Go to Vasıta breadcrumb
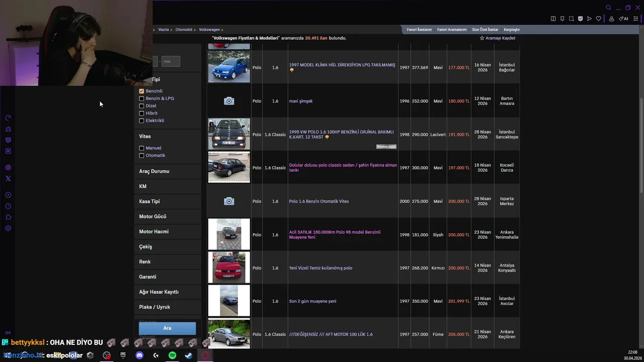 pos(164,30)
